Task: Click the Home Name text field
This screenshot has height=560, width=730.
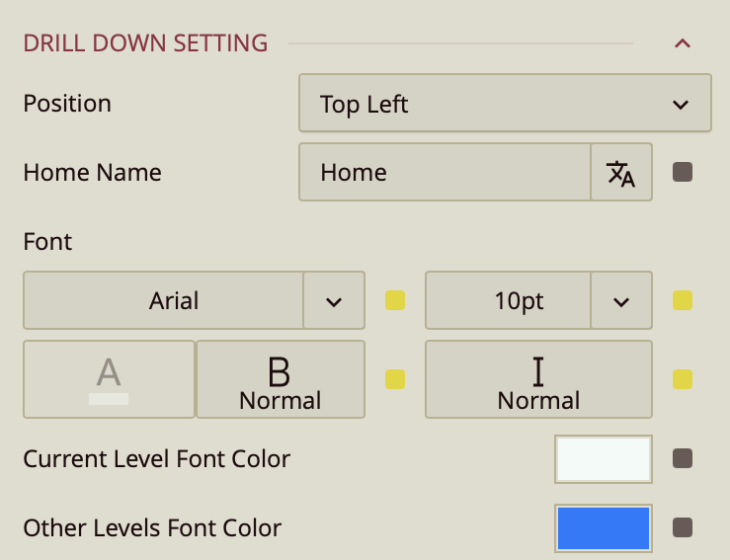Action: (445, 173)
